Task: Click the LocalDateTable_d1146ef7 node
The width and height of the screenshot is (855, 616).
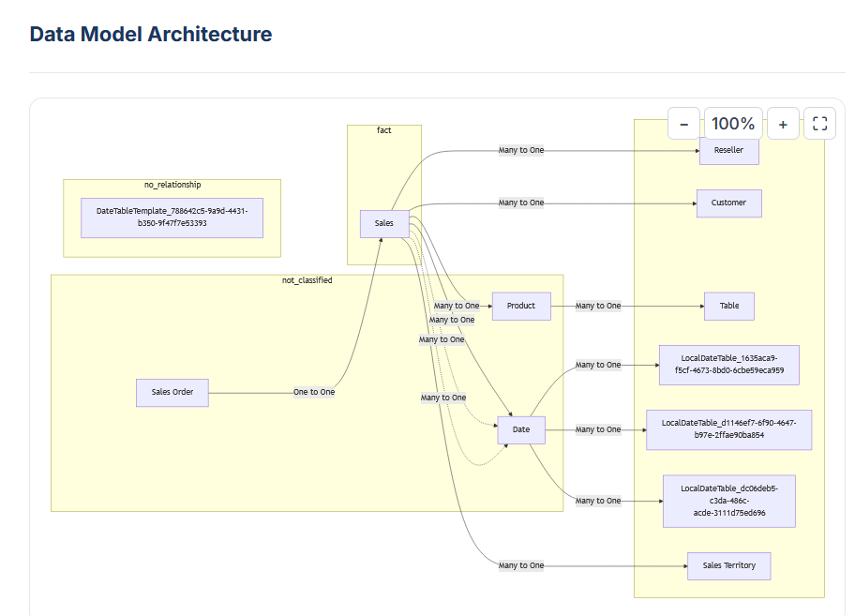Action: coord(727,428)
